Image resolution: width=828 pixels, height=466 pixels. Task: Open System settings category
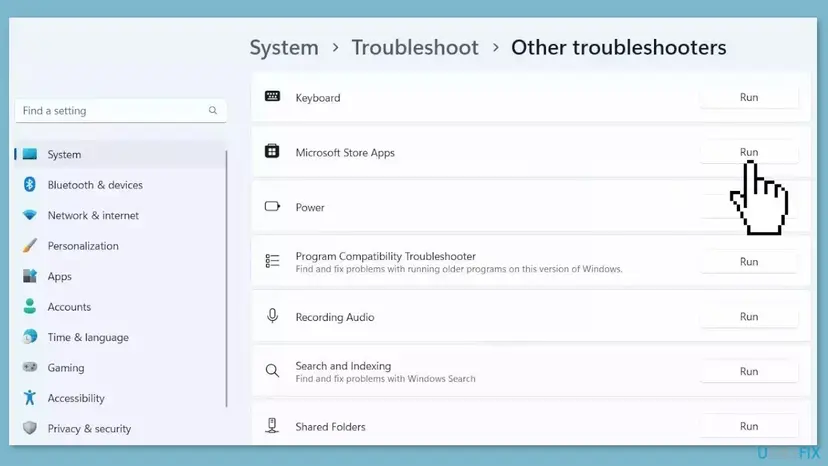point(120,154)
